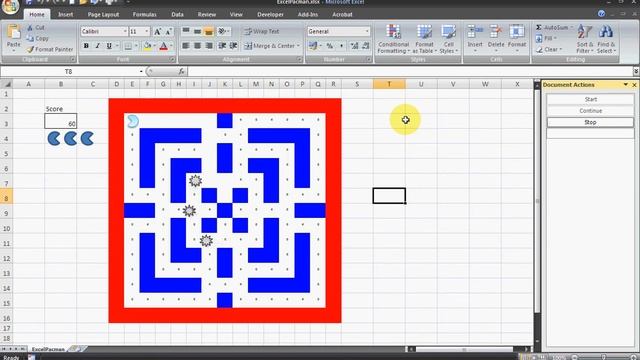This screenshot has width=640, height=360.
Task: Click the Office Button orb
Action: pos(10,6)
